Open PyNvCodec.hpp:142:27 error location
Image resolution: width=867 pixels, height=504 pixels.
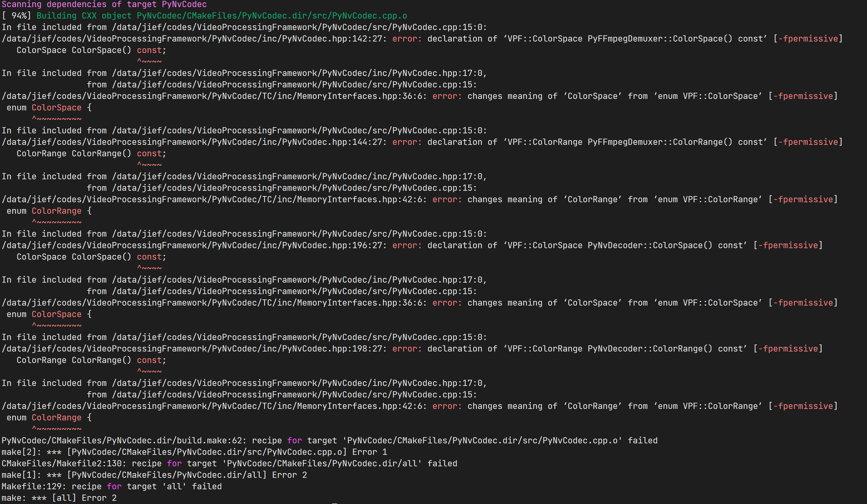[193, 39]
